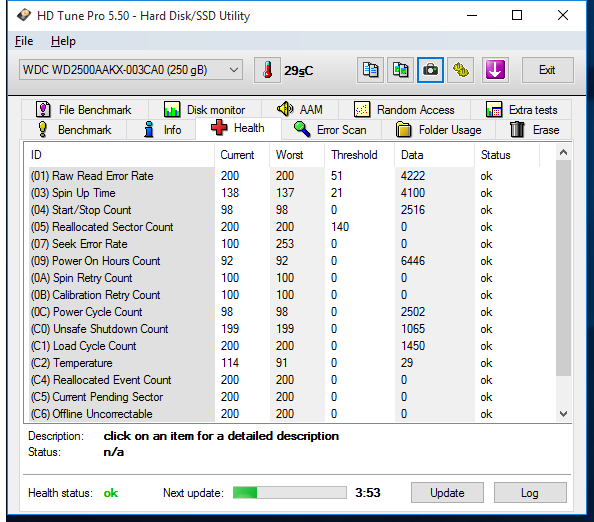Image resolution: width=594 pixels, height=522 pixels.
Task: Open the Help menu
Action: 63,41
